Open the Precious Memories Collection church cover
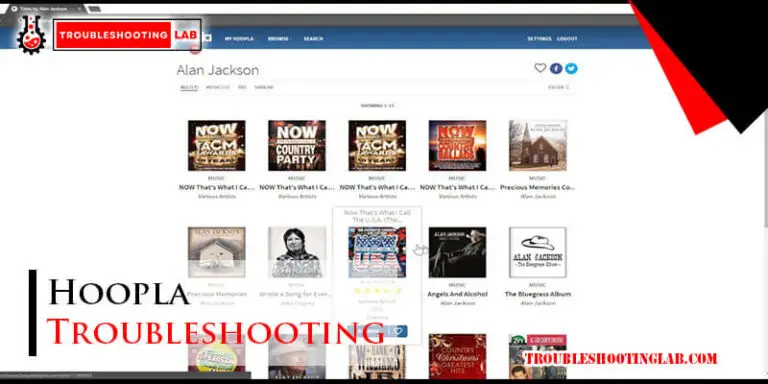 click(x=538, y=145)
